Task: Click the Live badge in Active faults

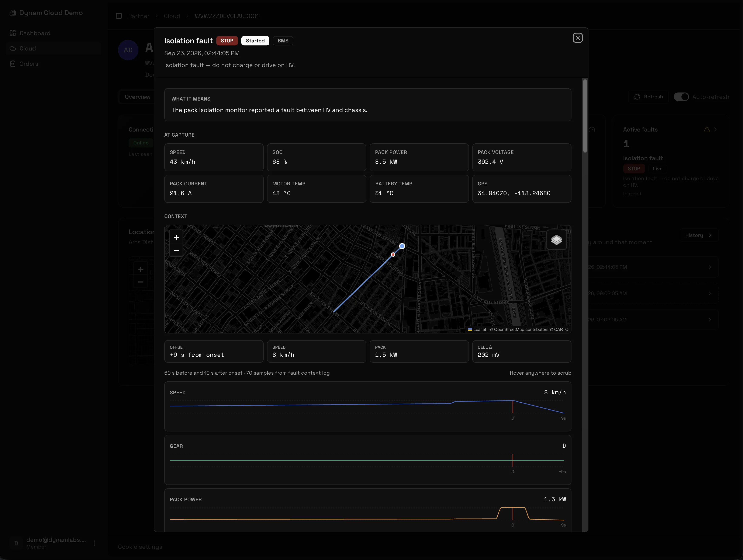Action: click(x=657, y=169)
